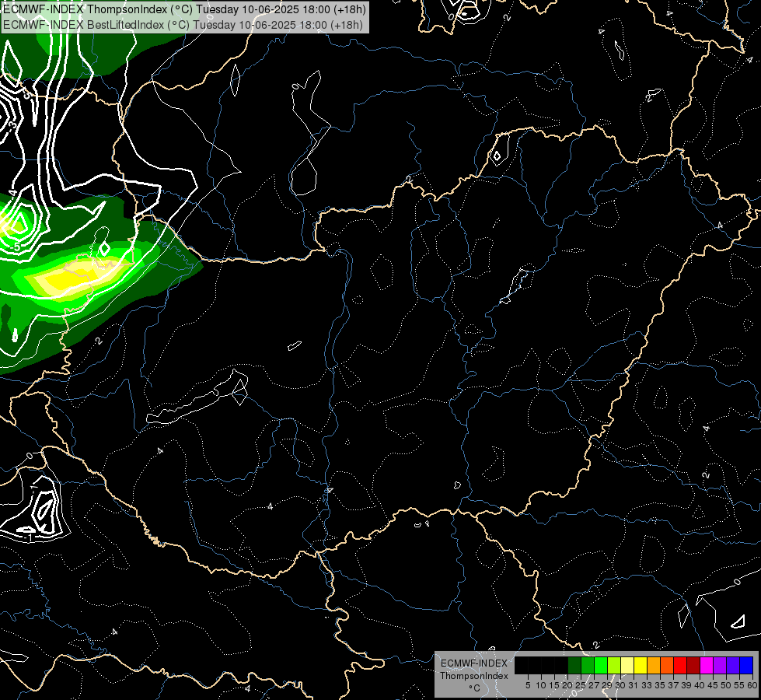Click the violet 50–55 legend swatch
The image size is (761, 700).
click(733, 665)
